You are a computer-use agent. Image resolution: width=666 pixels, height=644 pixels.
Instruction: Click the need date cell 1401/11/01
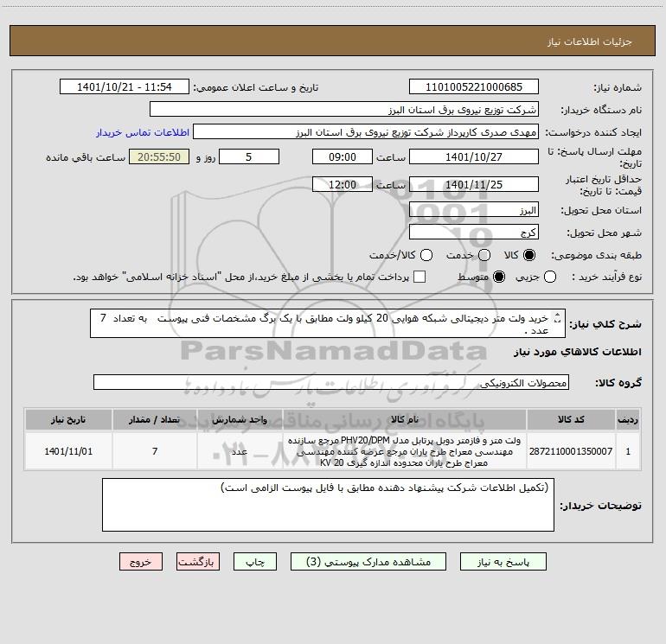pyautogui.click(x=68, y=451)
